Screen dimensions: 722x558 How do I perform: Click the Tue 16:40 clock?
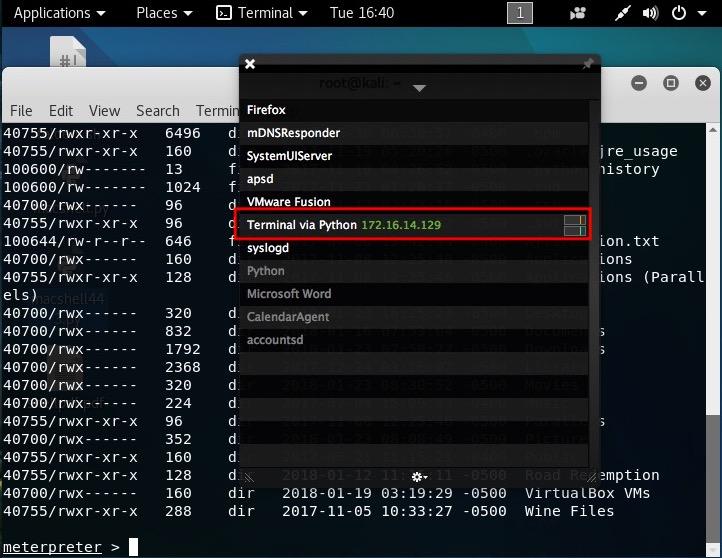click(x=361, y=13)
